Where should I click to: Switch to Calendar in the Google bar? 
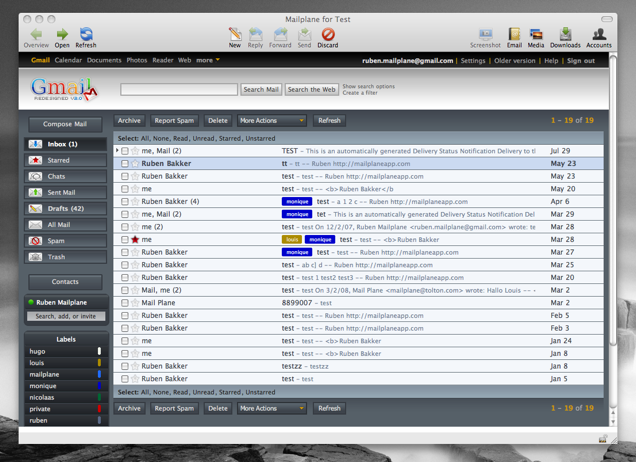pos(68,60)
